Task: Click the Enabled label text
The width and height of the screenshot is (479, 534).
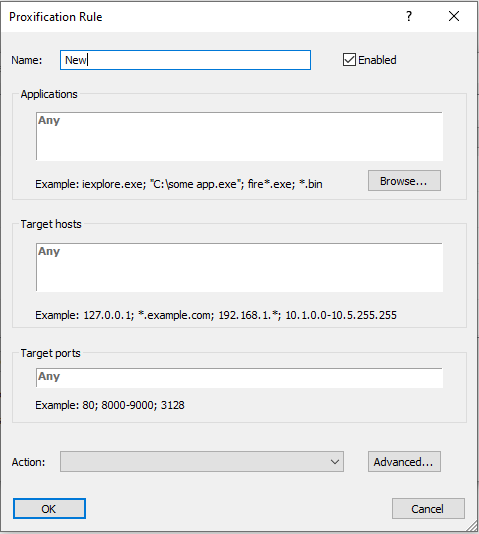Action: tap(377, 60)
